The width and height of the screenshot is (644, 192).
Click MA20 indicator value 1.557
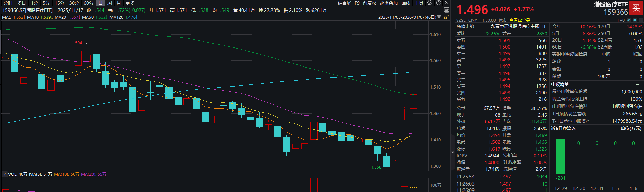pos(74,17)
